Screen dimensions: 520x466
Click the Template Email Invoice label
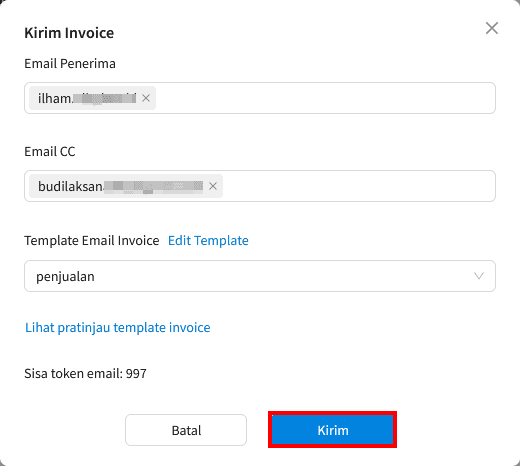pos(92,240)
